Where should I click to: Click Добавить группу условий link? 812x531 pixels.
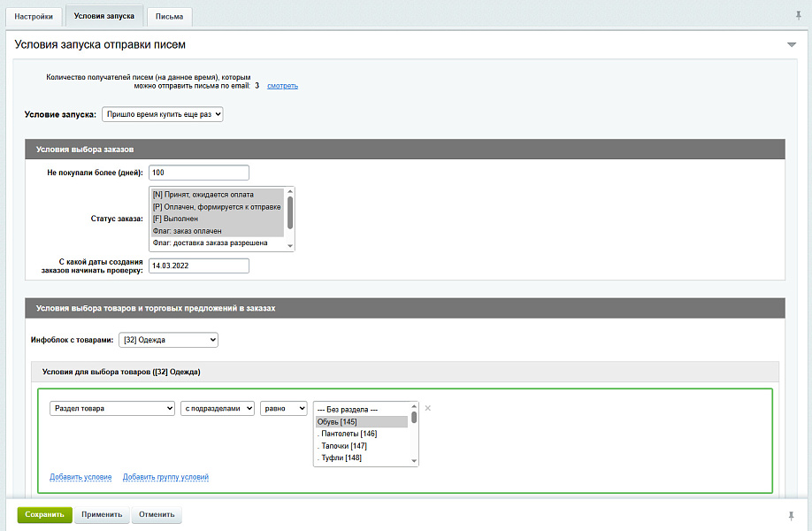(165, 477)
